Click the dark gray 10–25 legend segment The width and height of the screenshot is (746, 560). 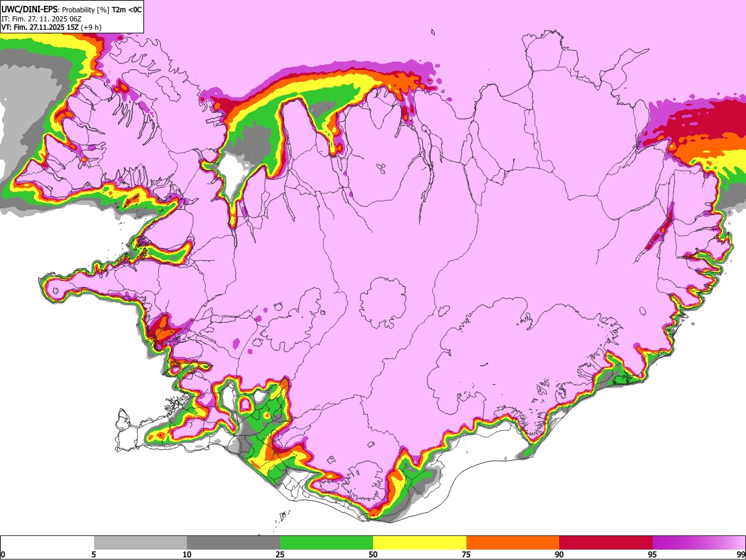[x=234, y=542]
